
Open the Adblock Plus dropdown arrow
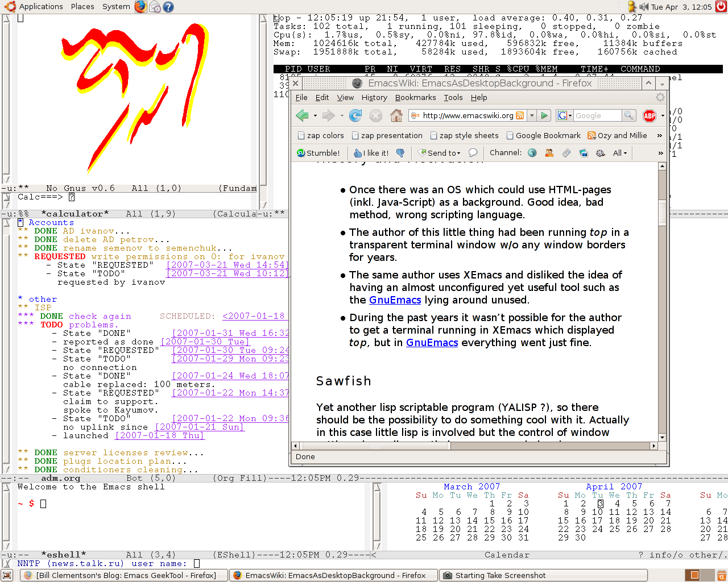663,115
